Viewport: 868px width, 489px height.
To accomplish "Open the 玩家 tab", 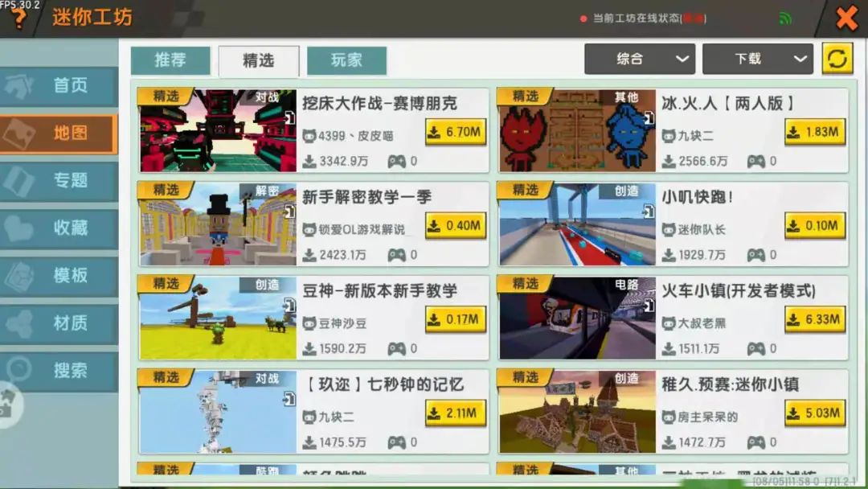I will coord(346,60).
